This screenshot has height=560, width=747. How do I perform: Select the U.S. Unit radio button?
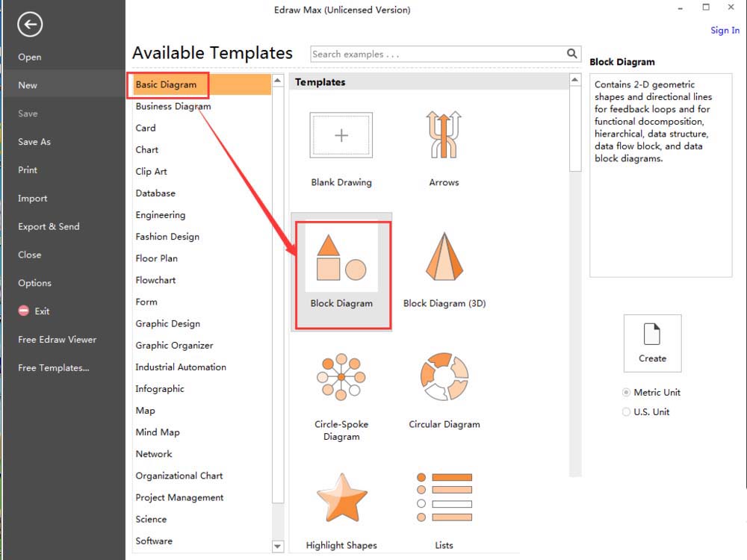626,412
